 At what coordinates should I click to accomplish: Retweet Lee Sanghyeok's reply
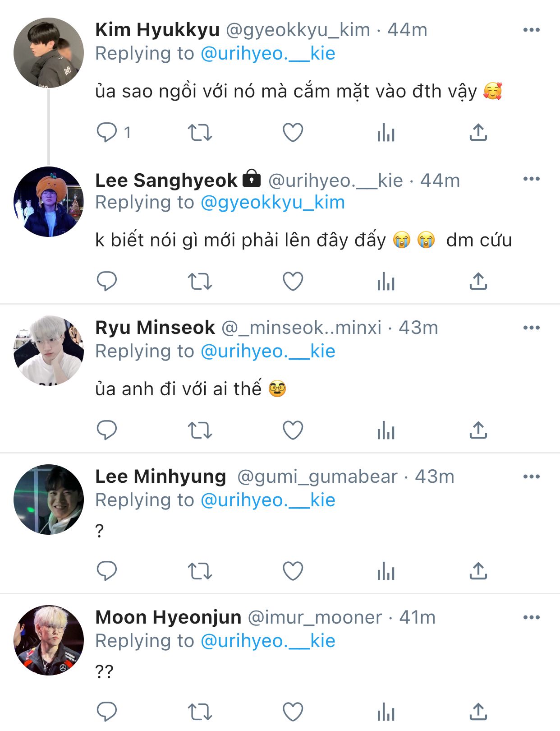click(x=200, y=282)
